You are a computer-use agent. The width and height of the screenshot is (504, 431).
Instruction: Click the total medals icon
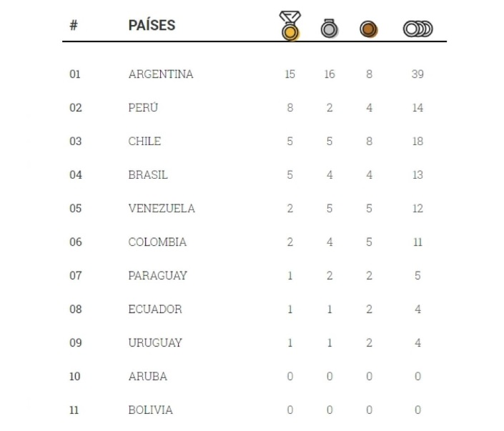pos(418,29)
